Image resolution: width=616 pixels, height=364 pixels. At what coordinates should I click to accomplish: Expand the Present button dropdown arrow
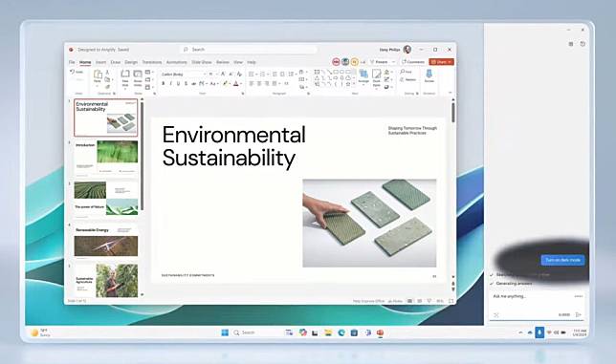(x=394, y=62)
